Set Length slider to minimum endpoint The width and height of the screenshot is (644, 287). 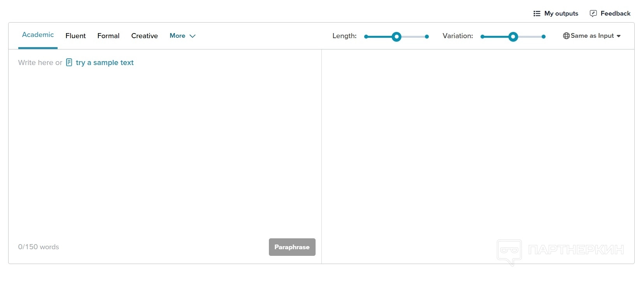[366, 37]
